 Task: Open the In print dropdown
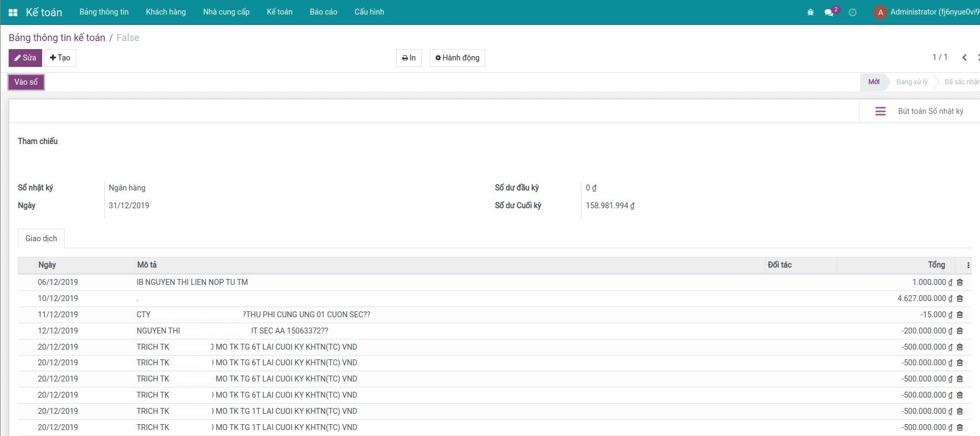click(409, 58)
